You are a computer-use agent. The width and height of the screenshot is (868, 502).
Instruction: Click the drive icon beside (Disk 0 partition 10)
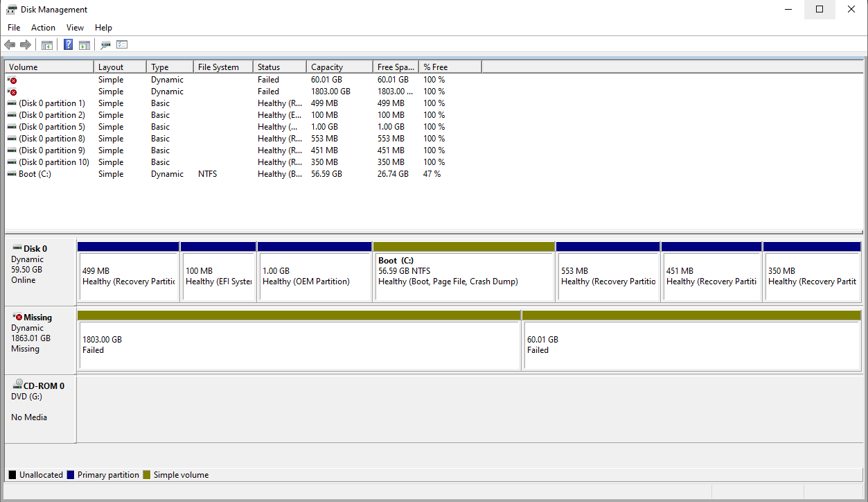coord(12,162)
